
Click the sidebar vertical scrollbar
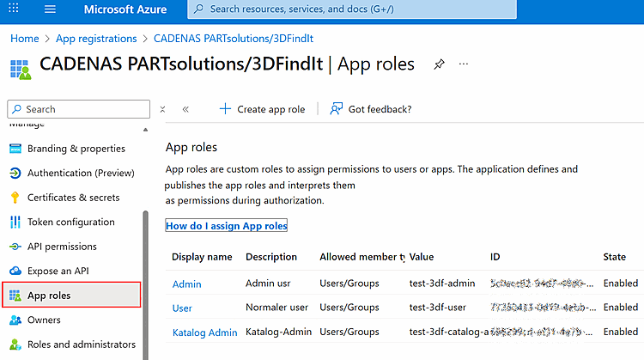(145, 285)
